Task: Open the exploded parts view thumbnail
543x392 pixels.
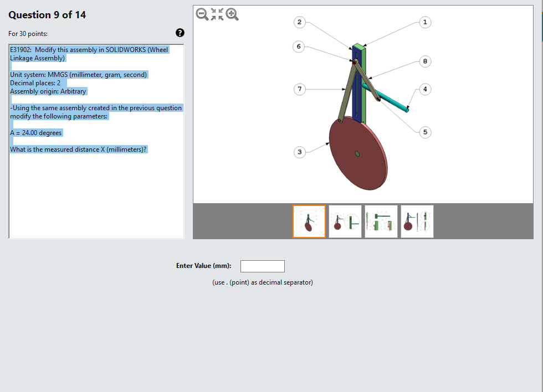Action: click(381, 221)
